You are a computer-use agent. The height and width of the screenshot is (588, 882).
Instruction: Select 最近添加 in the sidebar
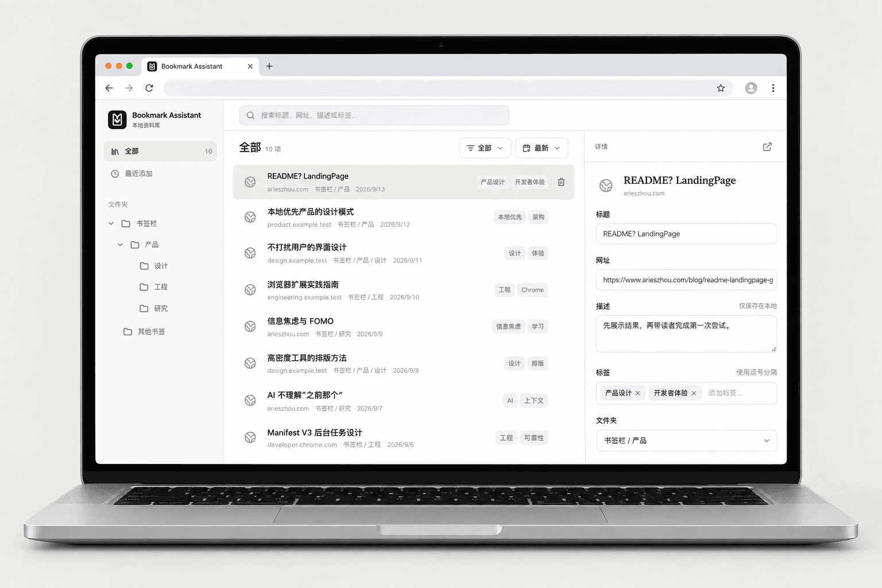pos(160,173)
